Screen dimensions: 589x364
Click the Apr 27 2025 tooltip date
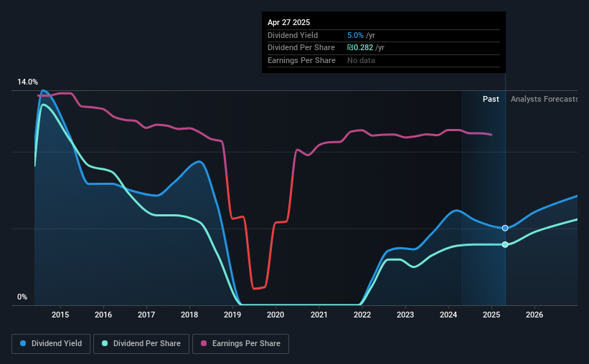click(289, 22)
